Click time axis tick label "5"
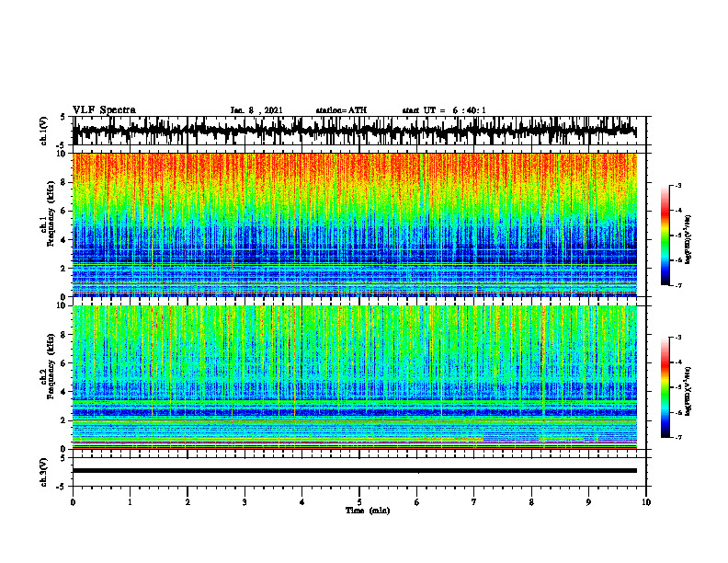The height and width of the screenshot is (563, 728). [x=359, y=502]
